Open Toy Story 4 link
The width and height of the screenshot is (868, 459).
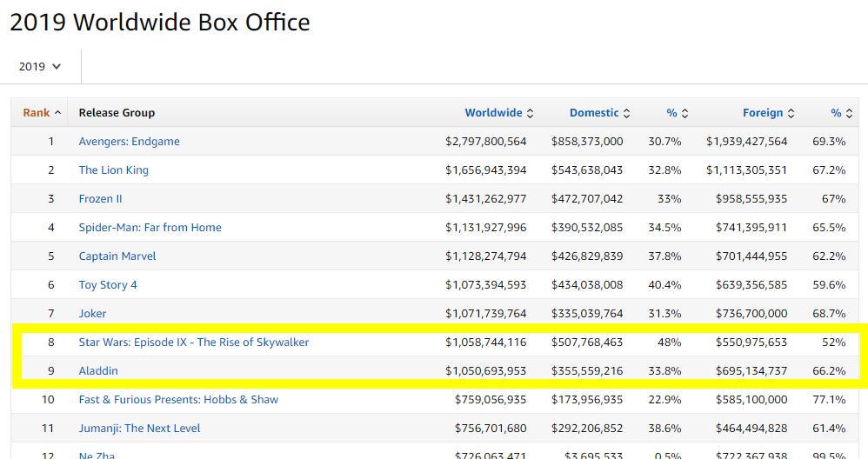108,285
